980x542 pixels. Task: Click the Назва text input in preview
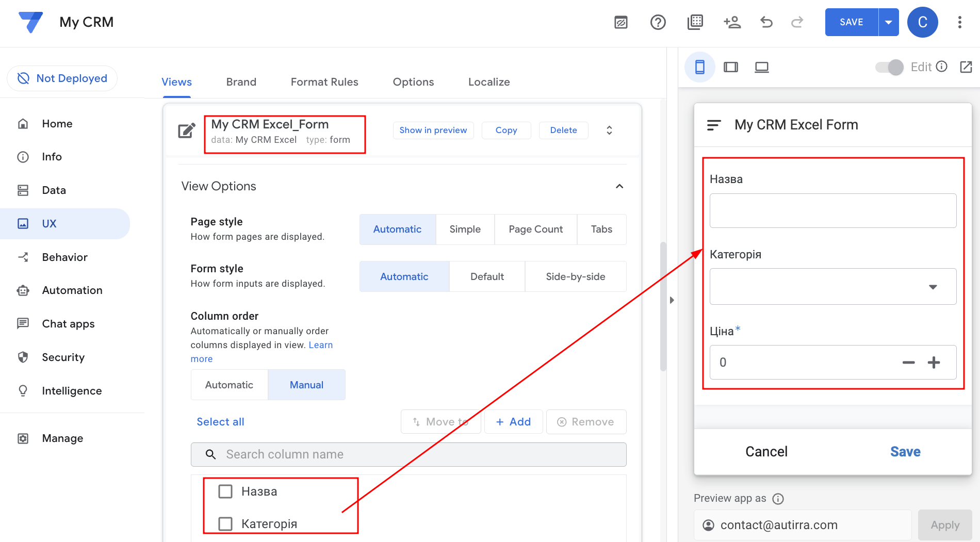833,210
